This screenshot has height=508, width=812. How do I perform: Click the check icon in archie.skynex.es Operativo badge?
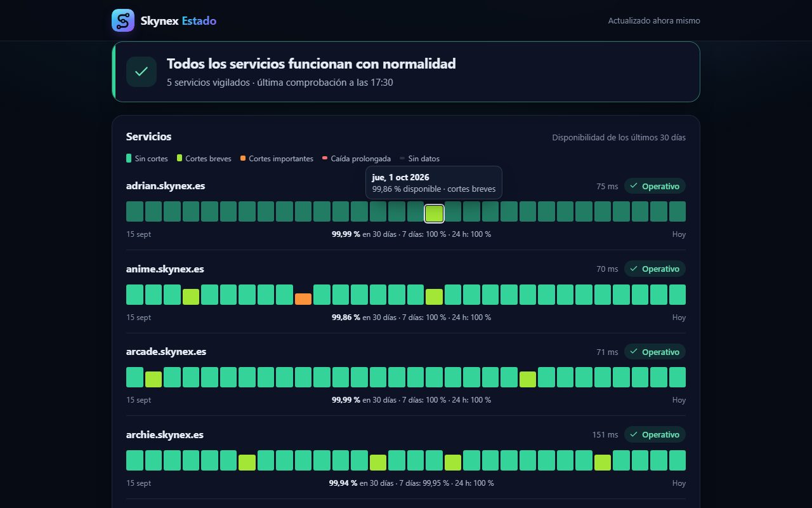coord(634,434)
